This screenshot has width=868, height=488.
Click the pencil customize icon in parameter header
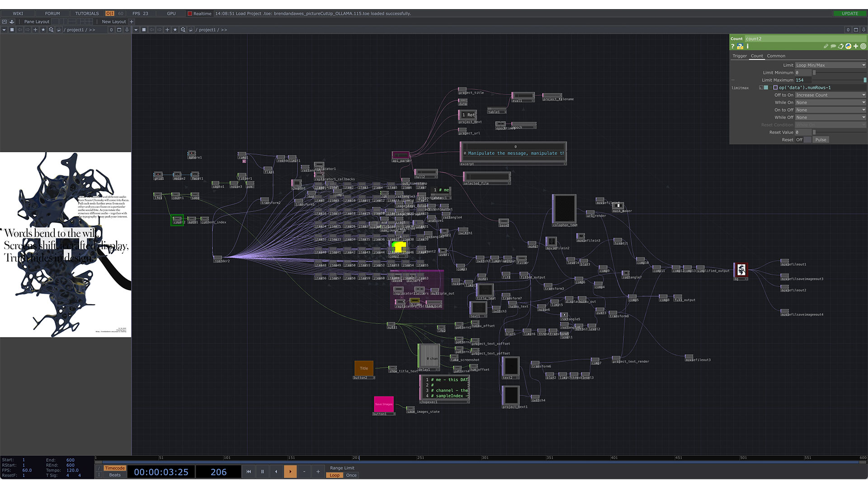tap(826, 46)
